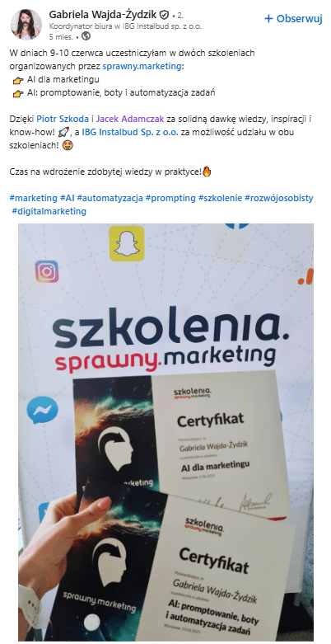
Task: Open Jacek Adamczak's profile link
Action: tap(130, 119)
